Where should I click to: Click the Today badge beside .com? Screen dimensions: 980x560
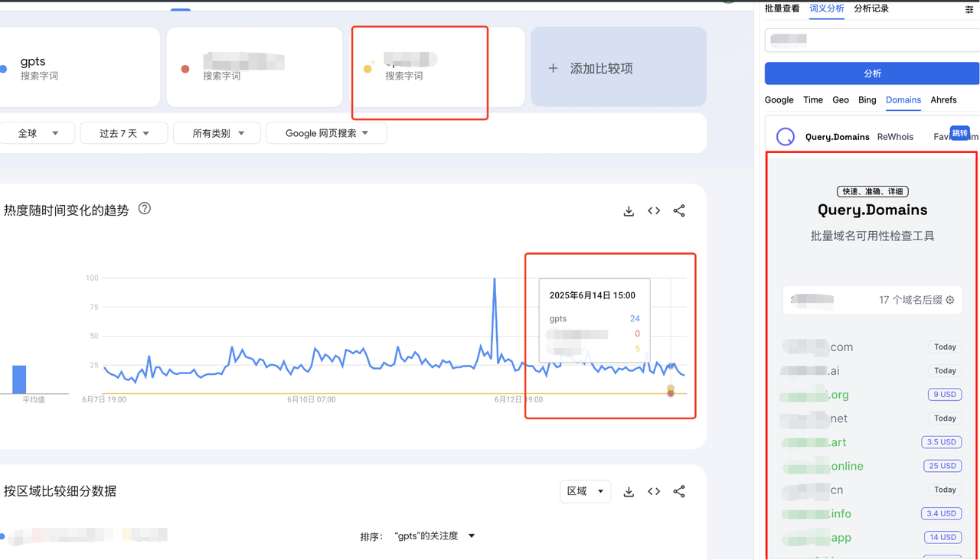click(945, 347)
